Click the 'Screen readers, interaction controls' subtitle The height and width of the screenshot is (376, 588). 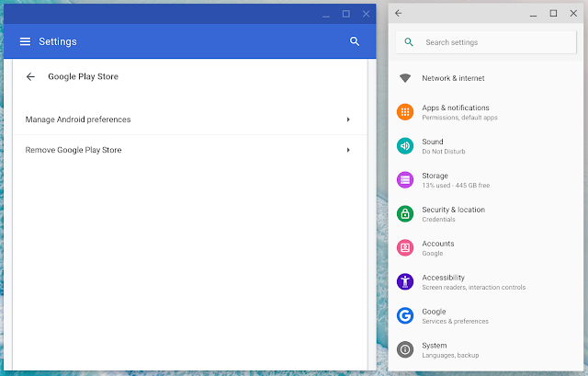point(474,288)
